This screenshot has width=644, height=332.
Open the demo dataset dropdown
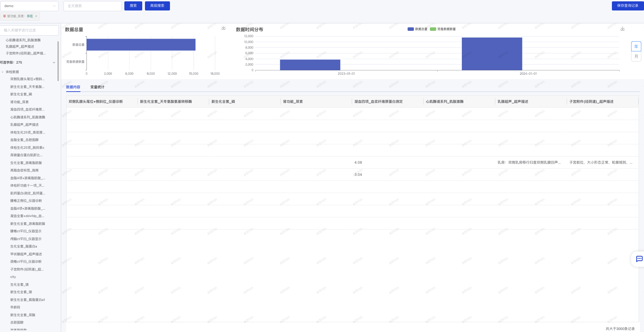29,6
